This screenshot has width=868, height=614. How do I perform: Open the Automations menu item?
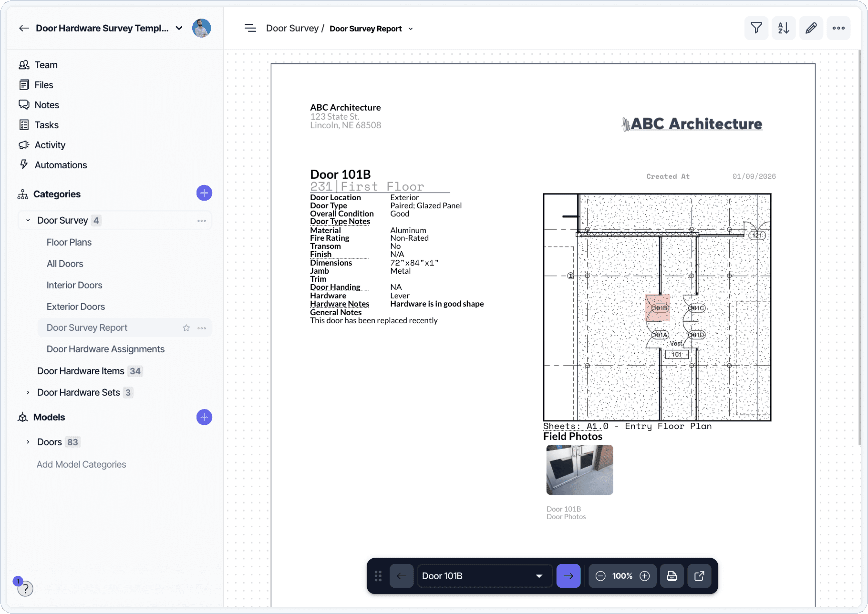pos(60,165)
